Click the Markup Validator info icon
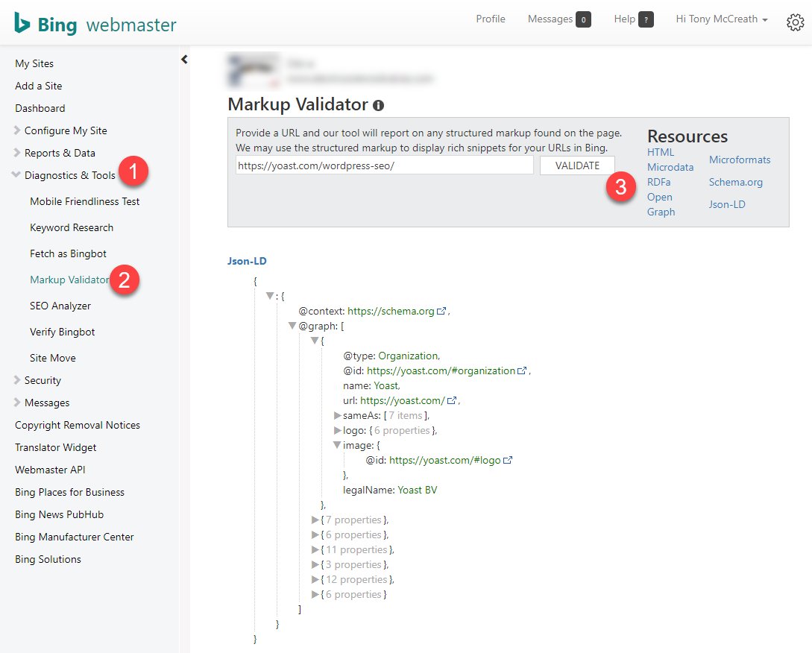 379,106
